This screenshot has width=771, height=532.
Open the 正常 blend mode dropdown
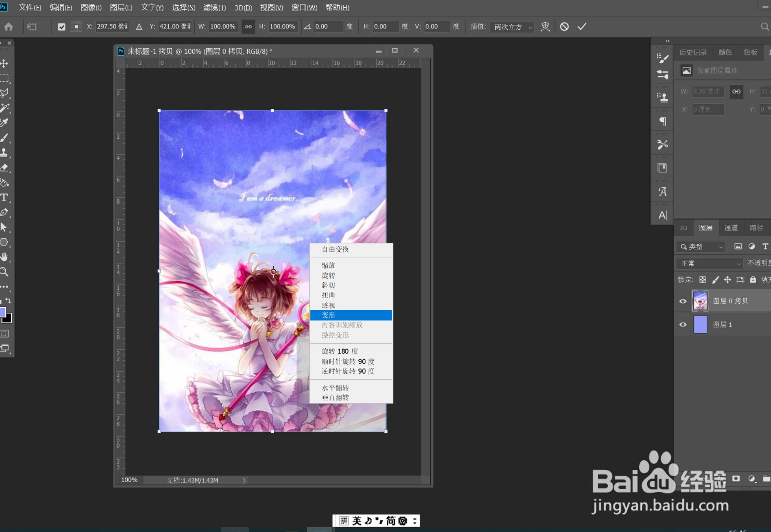click(709, 263)
